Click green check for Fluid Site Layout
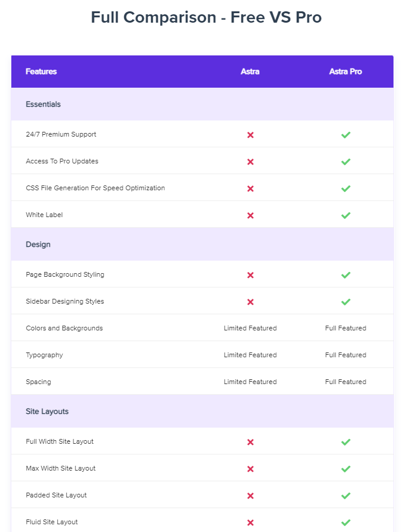Viewport: 406px width, 532px height. pos(346,522)
